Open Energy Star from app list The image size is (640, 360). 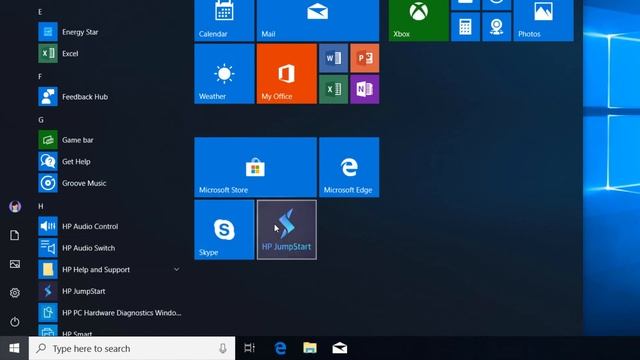[x=110, y=32]
